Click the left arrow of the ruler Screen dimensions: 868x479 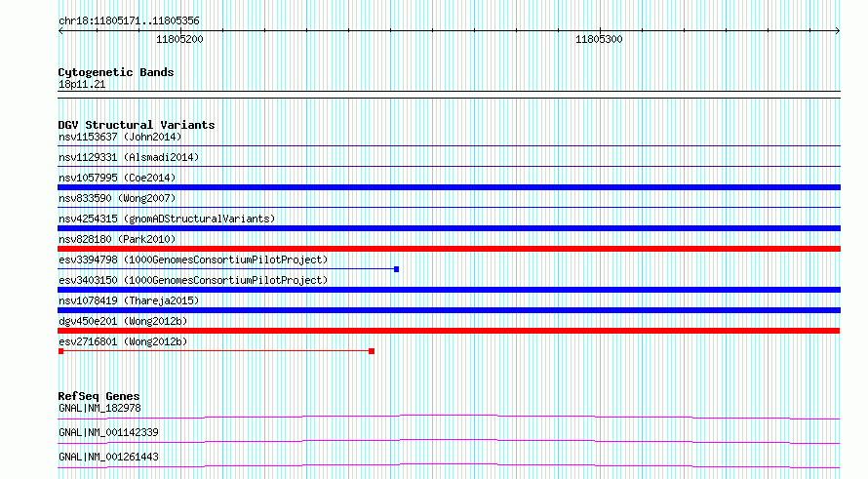(60, 31)
